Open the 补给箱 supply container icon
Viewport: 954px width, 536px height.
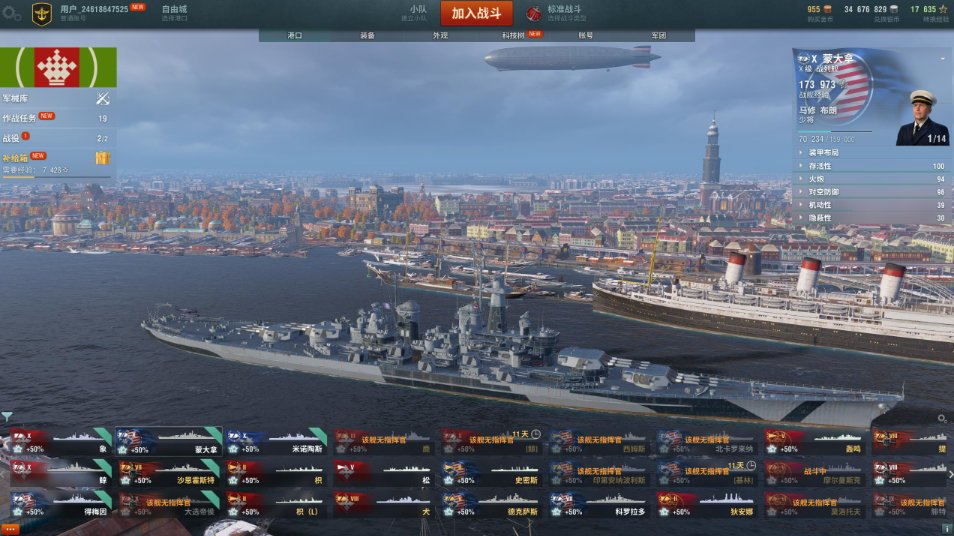102,158
